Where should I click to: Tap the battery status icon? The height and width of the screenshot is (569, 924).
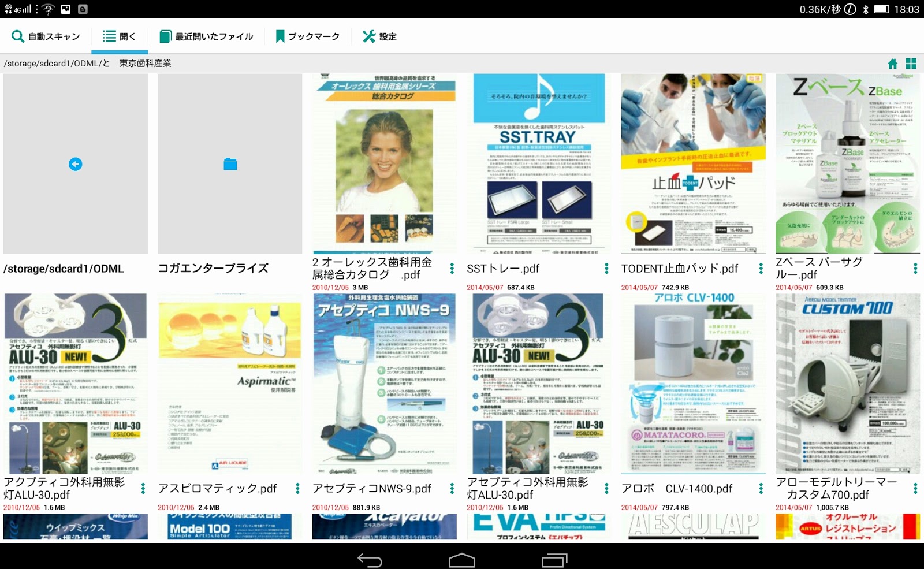[881, 9]
